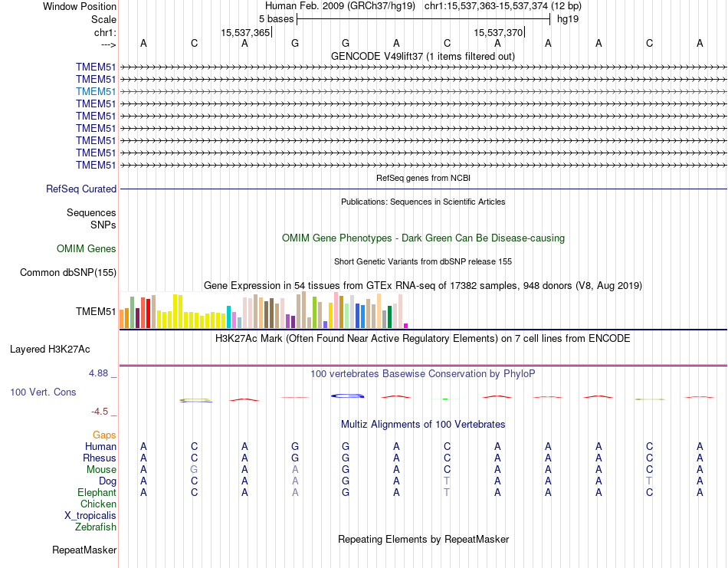Select the Rhesus alignment row label
Viewport: 728px width, 568px height.
pos(100,458)
